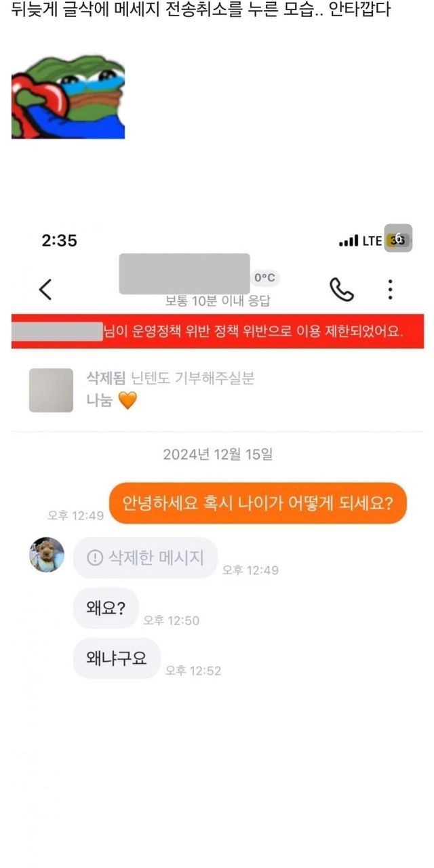Tap the blurred username in chat header
This screenshot has width=434, height=868.
184,274
